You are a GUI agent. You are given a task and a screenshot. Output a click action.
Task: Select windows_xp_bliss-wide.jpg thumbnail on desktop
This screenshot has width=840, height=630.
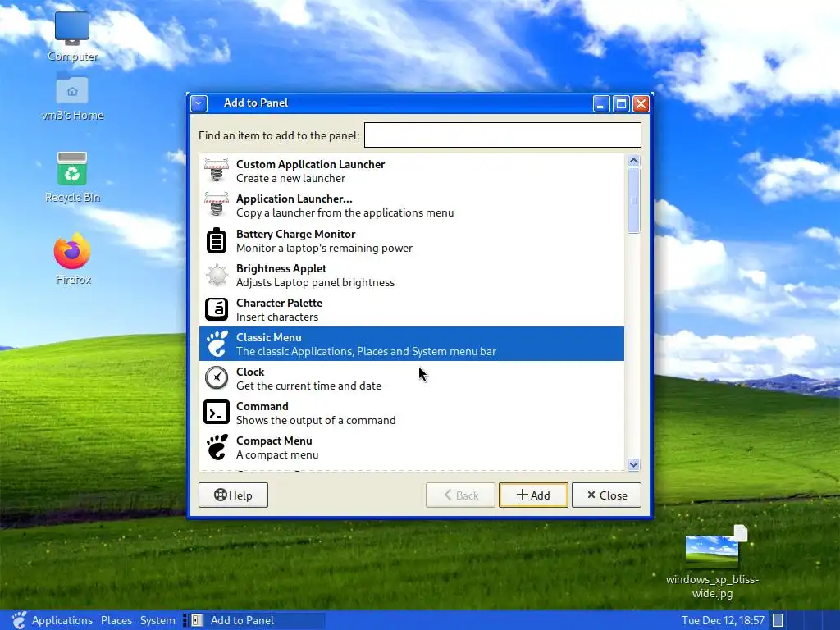713,550
